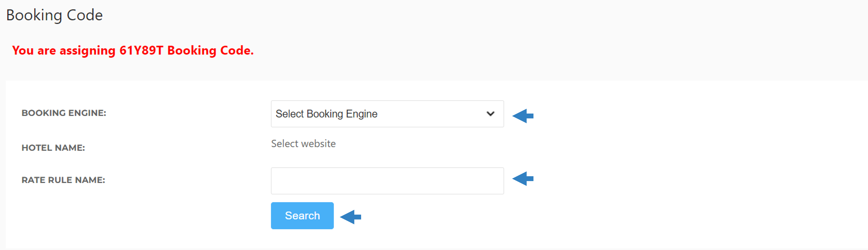Click the HOTEL NAME field label
The width and height of the screenshot is (868, 250).
click(53, 148)
